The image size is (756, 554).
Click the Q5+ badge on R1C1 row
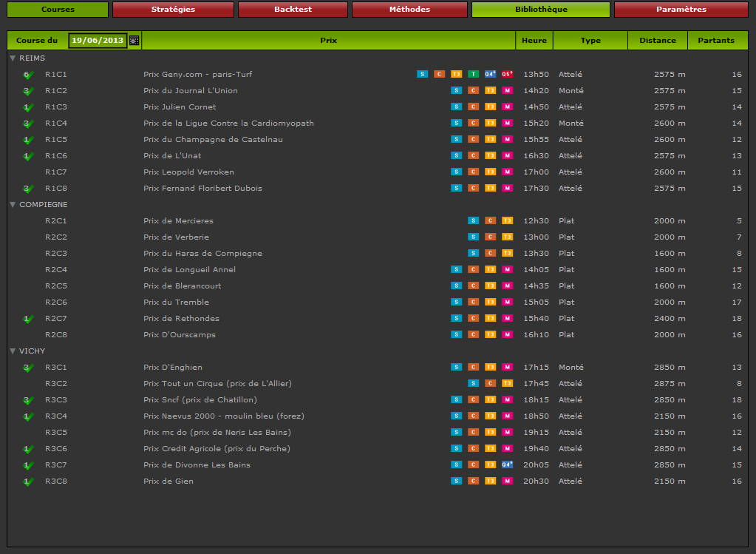pos(507,74)
